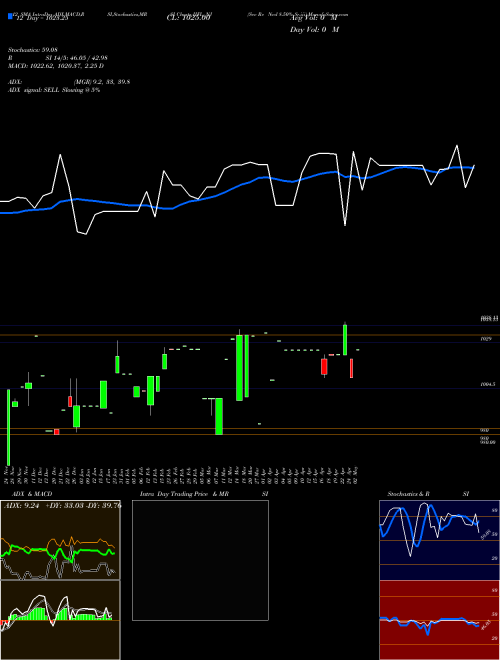Open the red RSI chart panel
500x660 pixels.
click(x=439, y=620)
